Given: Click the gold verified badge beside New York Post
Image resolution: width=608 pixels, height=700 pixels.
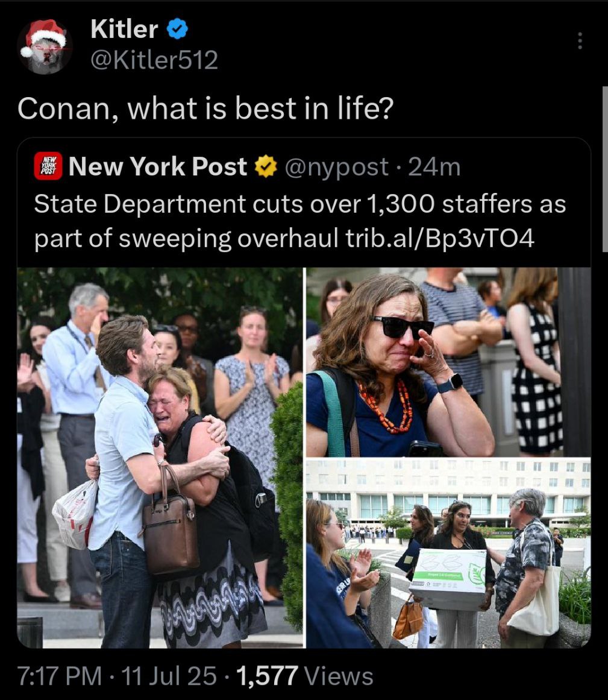Looking at the screenshot, I should pyautogui.click(x=266, y=166).
